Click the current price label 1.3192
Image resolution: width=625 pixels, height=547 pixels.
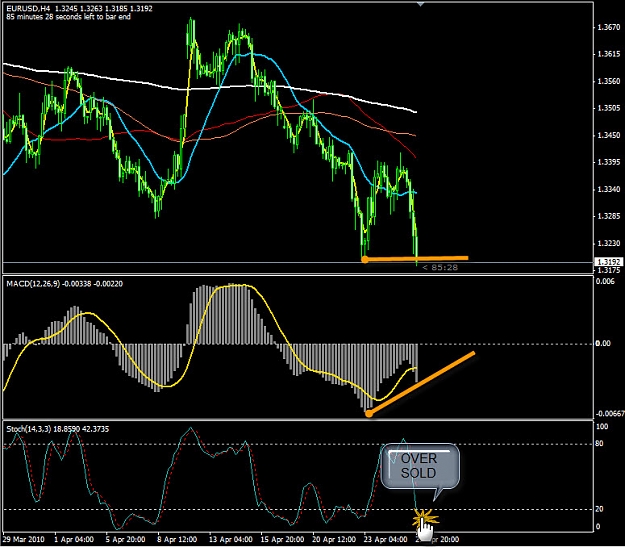(x=609, y=262)
